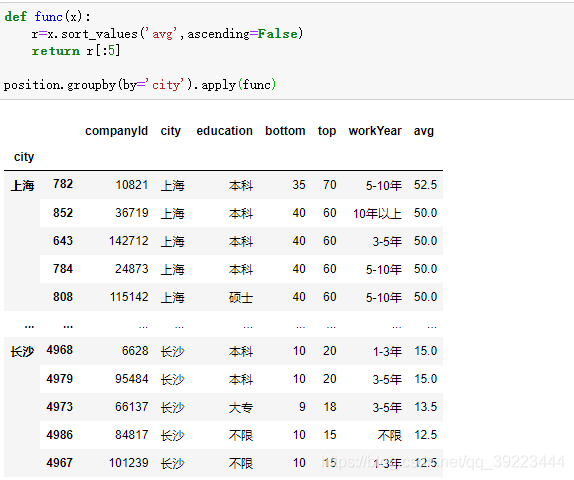Image resolution: width=574 pixels, height=480 pixels.
Task: Click workYear '3-5年' in row 643
Action: [x=387, y=242]
